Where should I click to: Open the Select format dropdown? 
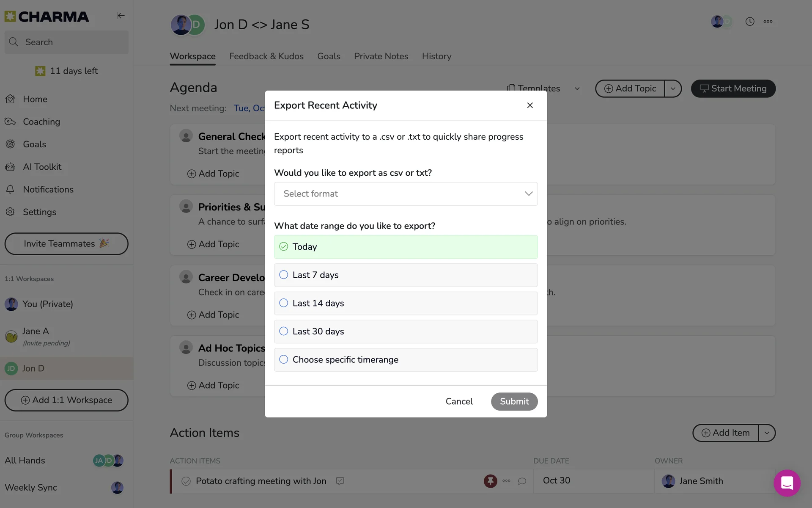point(406,194)
